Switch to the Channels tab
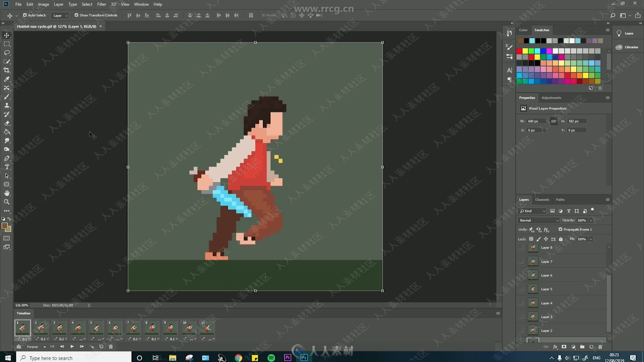 (542, 199)
